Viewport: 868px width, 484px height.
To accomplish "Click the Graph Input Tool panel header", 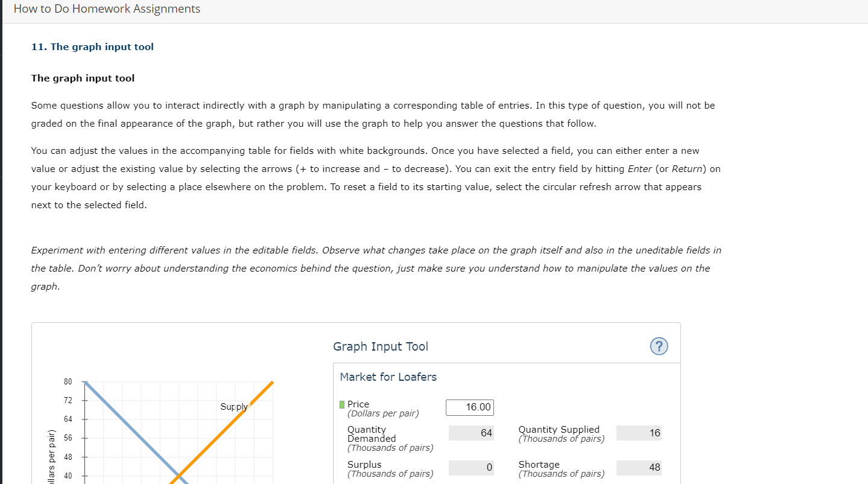I will point(380,346).
